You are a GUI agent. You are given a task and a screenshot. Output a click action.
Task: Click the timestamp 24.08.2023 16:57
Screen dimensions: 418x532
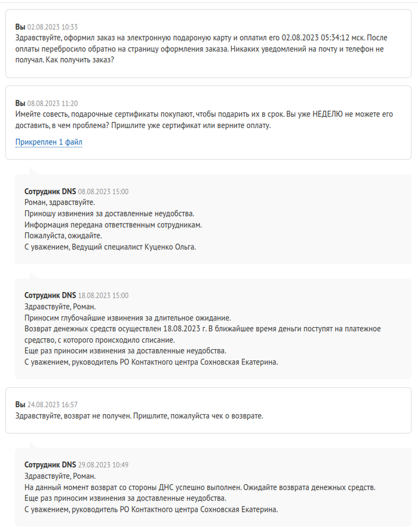(53, 405)
